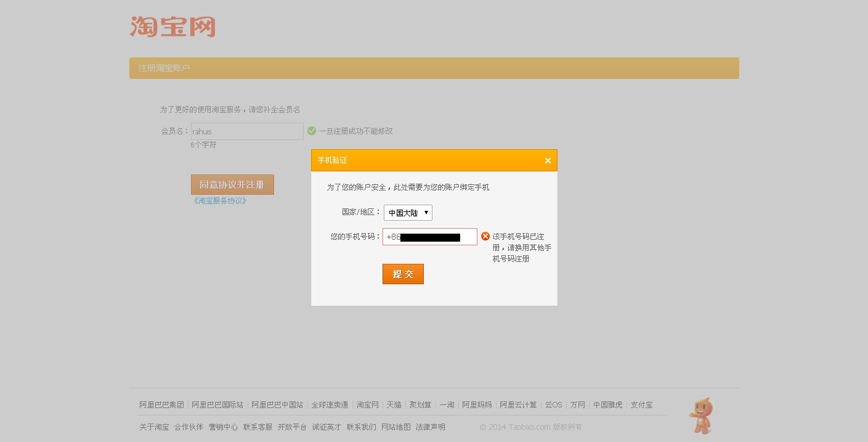Open the 聚划算 footer link
The height and width of the screenshot is (442, 868).
420,405
